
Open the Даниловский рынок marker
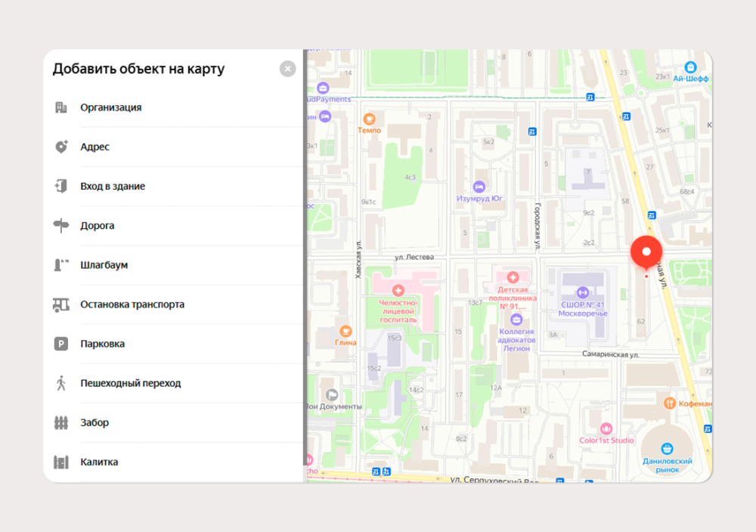pos(667,449)
